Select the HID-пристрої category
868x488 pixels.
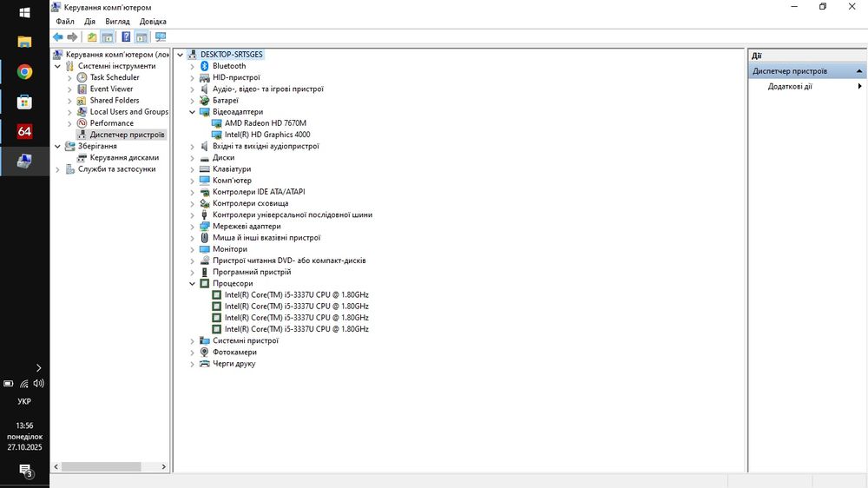point(236,77)
